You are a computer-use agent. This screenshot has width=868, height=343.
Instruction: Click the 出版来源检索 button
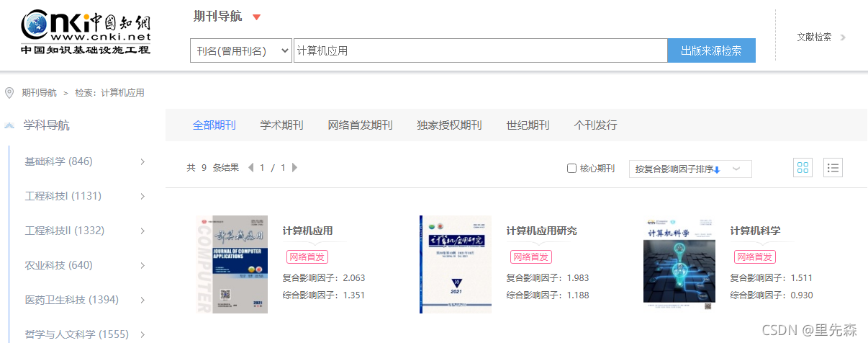click(712, 50)
